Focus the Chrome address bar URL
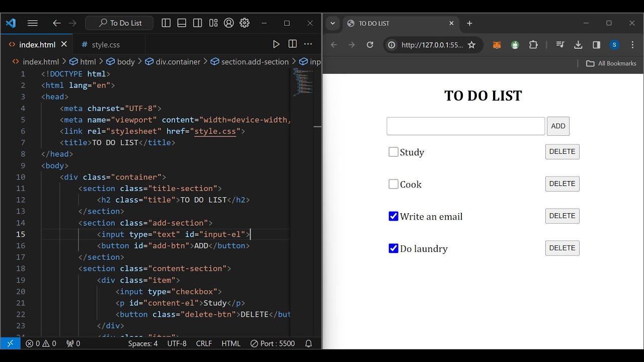The height and width of the screenshot is (362, 644). click(x=432, y=45)
